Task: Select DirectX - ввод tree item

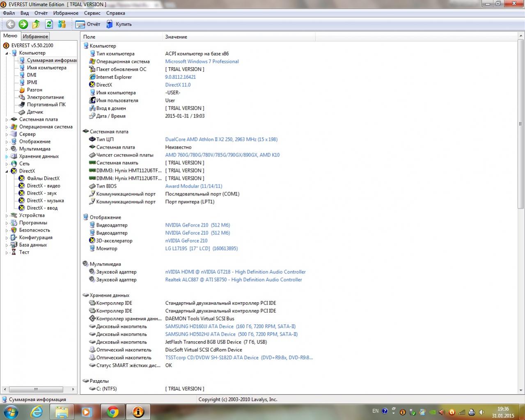Action: pyautogui.click(x=42, y=208)
